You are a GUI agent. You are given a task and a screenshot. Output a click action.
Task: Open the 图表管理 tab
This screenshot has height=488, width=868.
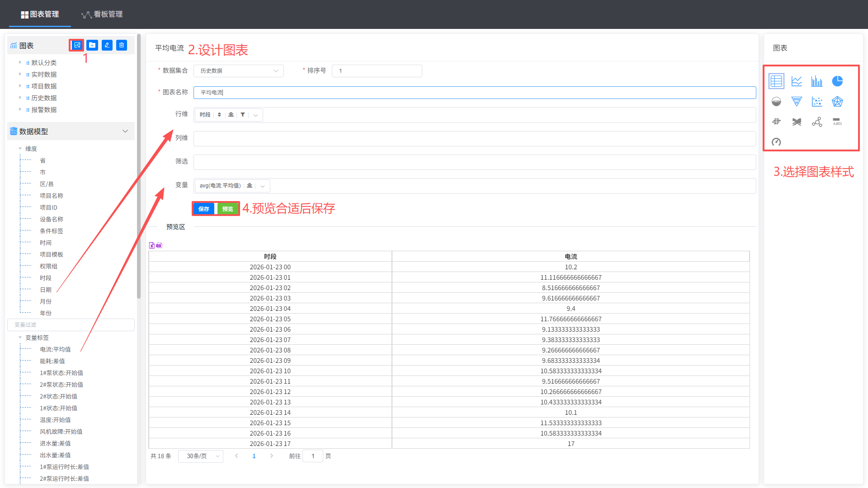click(40, 14)
